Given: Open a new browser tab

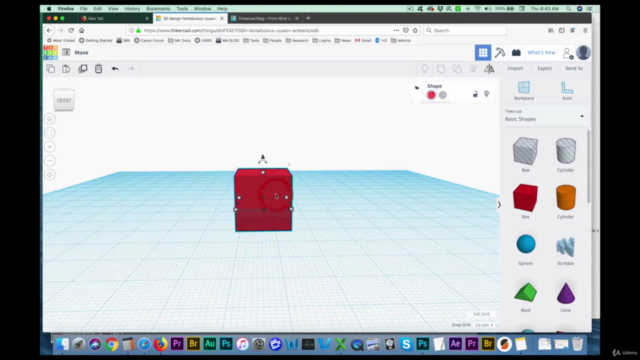Looking at the screenshot, I should (308, 18).
